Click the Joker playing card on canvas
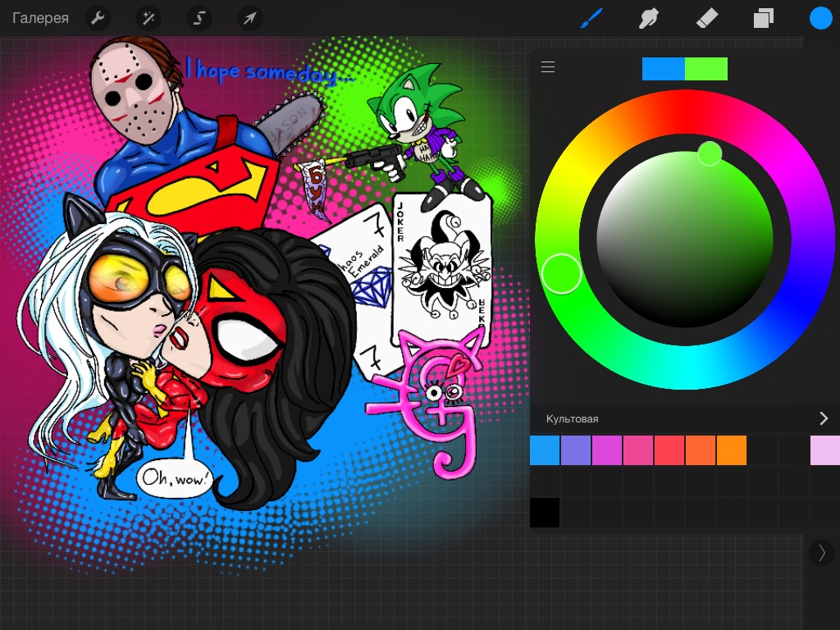Screen dimensions: 840x630 441,268
